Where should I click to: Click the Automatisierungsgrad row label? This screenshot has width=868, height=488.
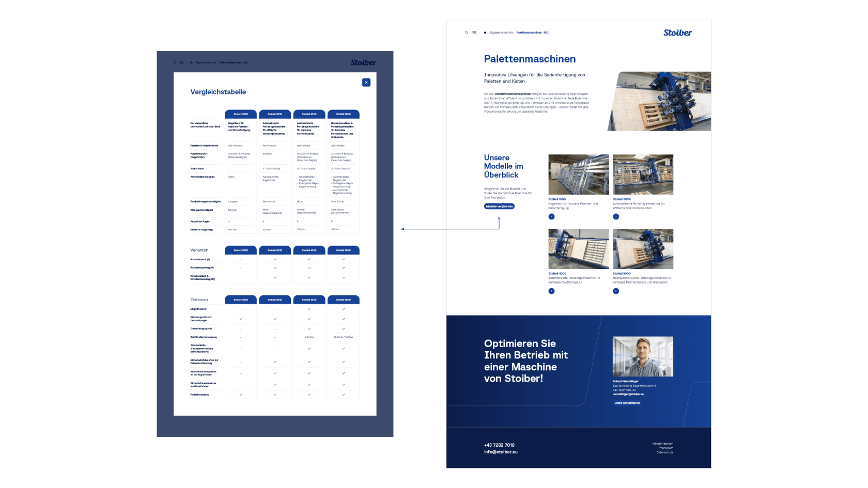tap(203, 177)
